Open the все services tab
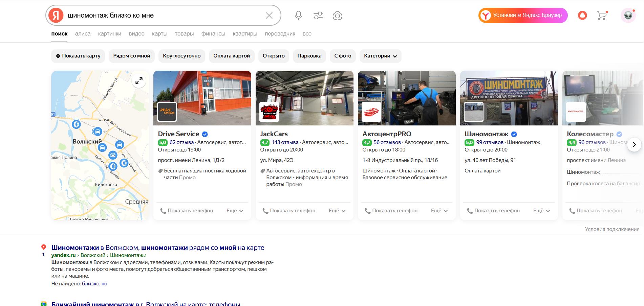 coord(307,34)
